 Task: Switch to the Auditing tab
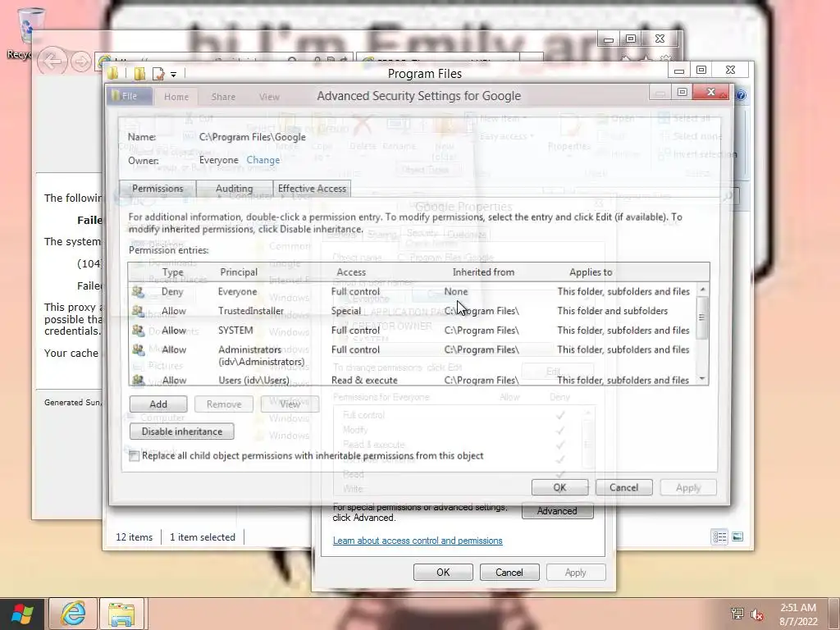click(234, 189)
